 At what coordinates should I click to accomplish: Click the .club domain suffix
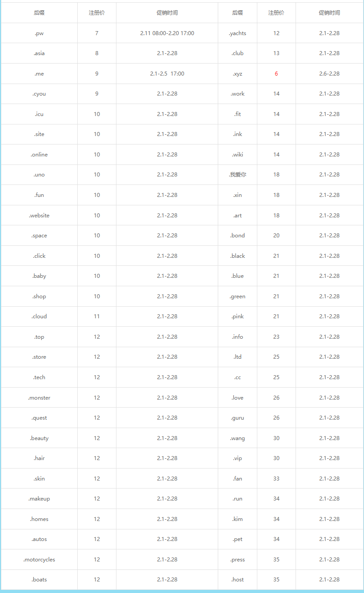point(237,53)
